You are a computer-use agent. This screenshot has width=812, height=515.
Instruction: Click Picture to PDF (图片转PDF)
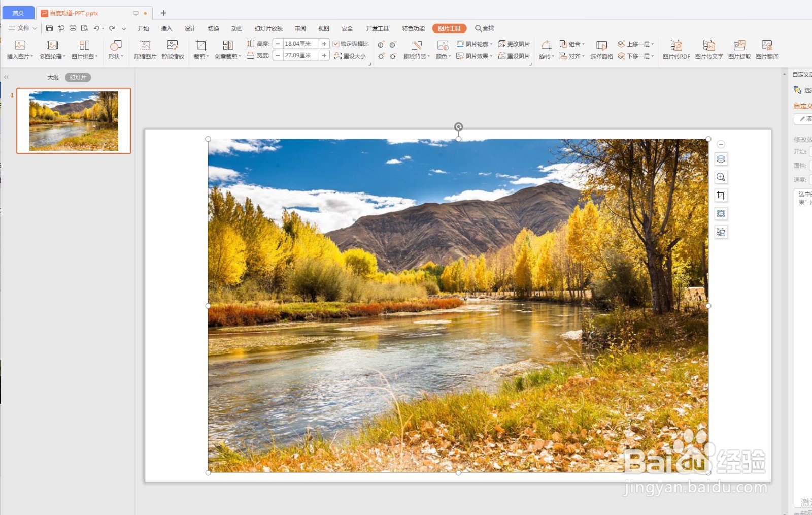[x=676, y=50]
